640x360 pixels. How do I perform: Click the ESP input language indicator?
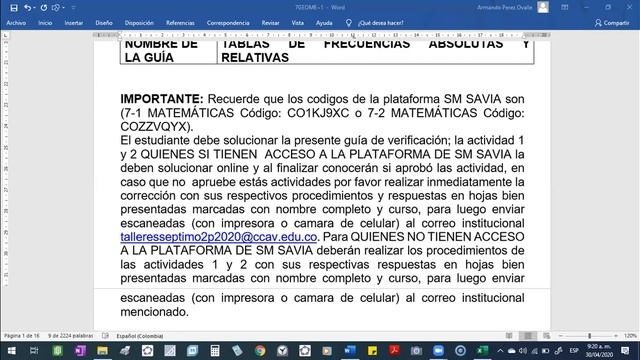click(574, 351)
